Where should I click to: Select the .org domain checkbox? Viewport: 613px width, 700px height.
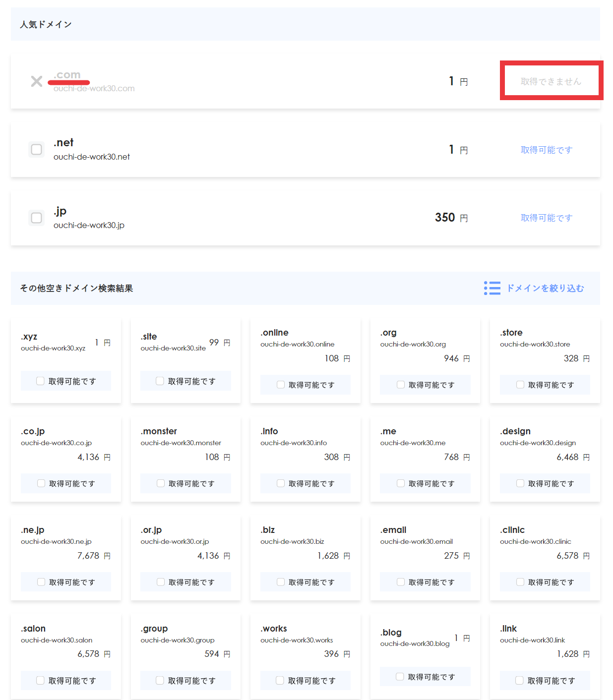(x=401, y=385)
